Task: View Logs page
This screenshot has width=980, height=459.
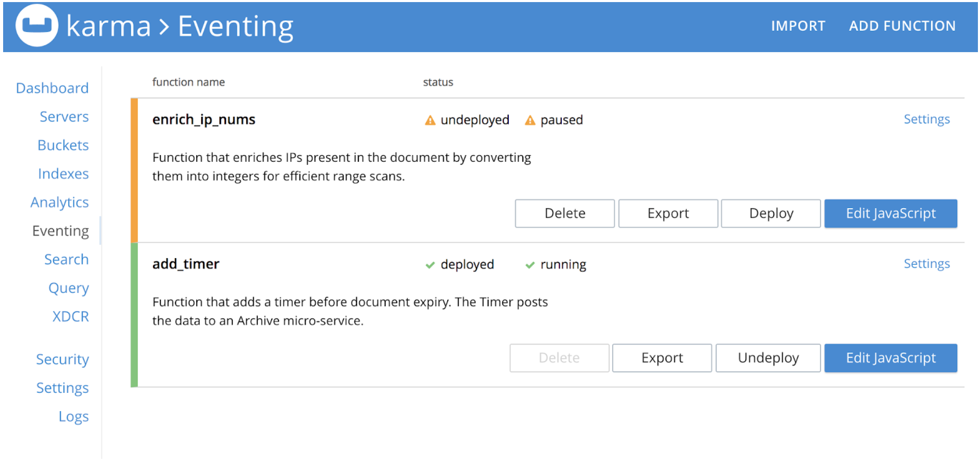Action: pos(73,416)
